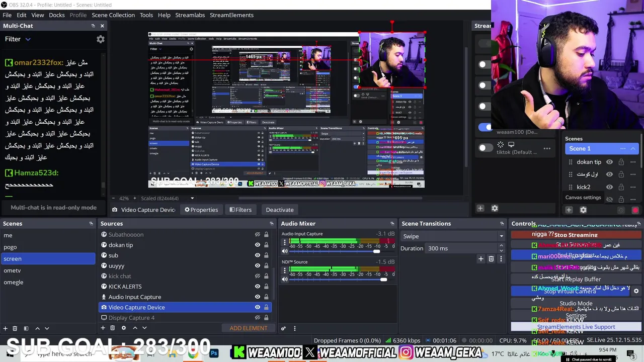This screenshot has height=362, width=644.
Task: Open the File menu
Action: pyautogui.click(x=7, y=15)
